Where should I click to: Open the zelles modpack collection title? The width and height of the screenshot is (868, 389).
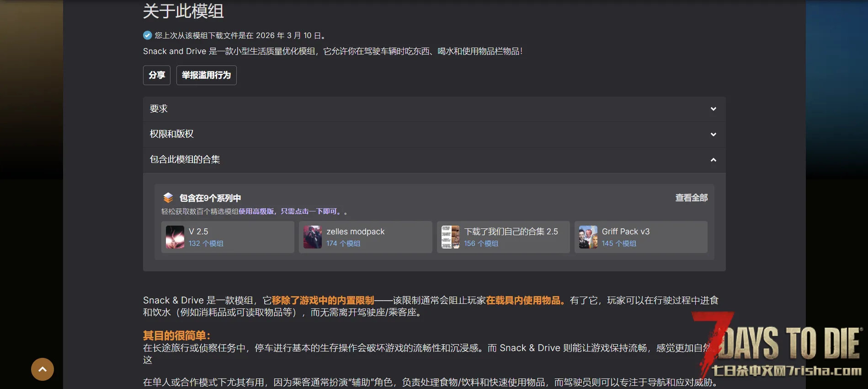(355, 232)
